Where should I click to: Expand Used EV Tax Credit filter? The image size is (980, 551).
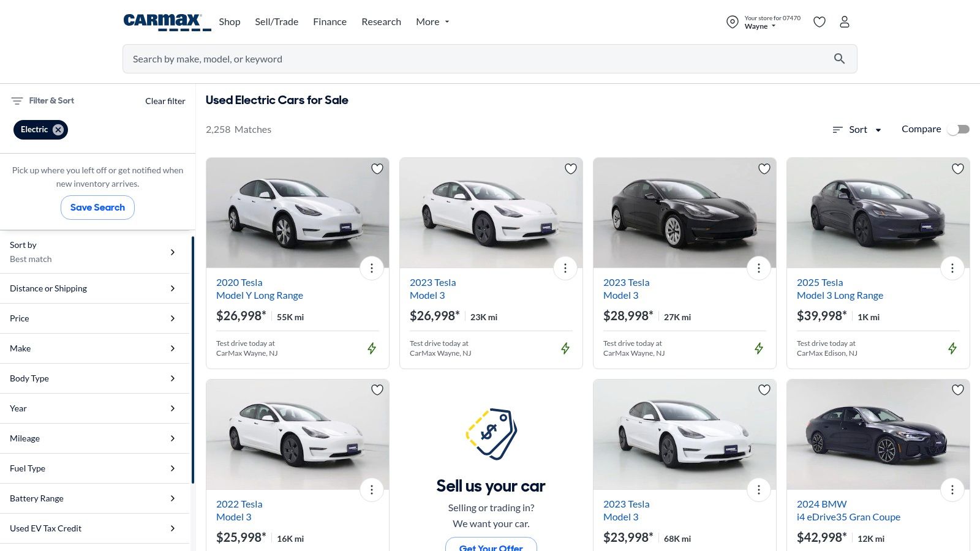[95, 528]
